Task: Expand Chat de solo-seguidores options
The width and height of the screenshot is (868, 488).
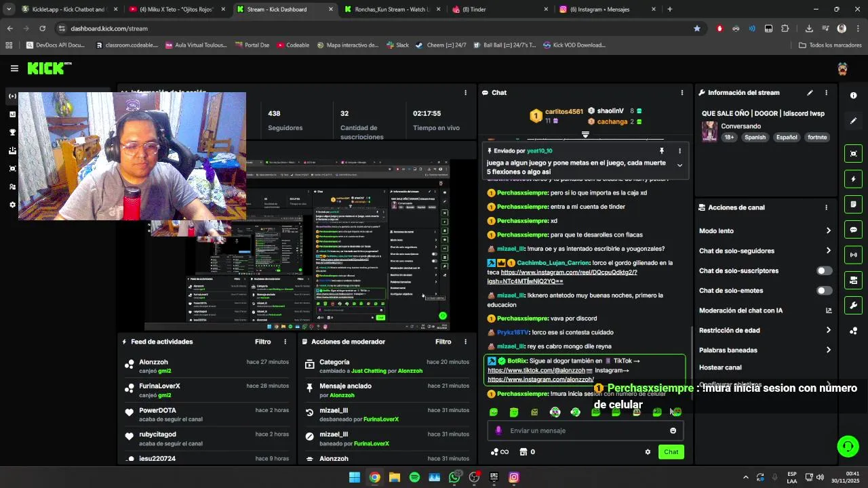Action: [x=828, y=251]
